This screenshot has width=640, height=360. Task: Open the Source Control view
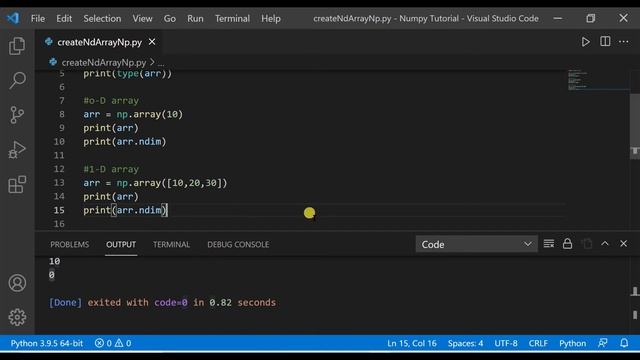17,115
